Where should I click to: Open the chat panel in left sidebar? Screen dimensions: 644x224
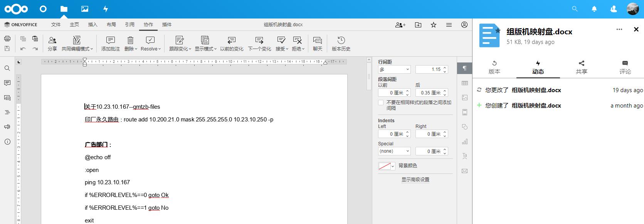pyautogui.click(x=7, y=98)
